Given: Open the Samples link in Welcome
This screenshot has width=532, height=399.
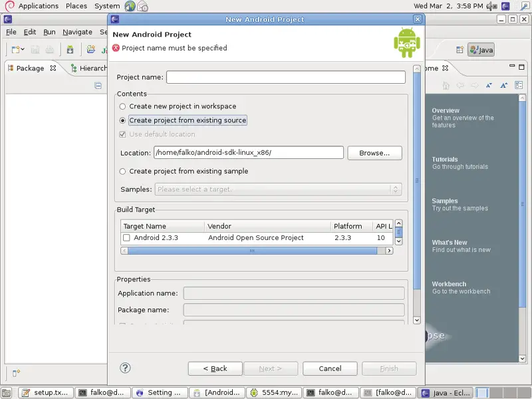Looking at the screenshot, I should (445, 201).
